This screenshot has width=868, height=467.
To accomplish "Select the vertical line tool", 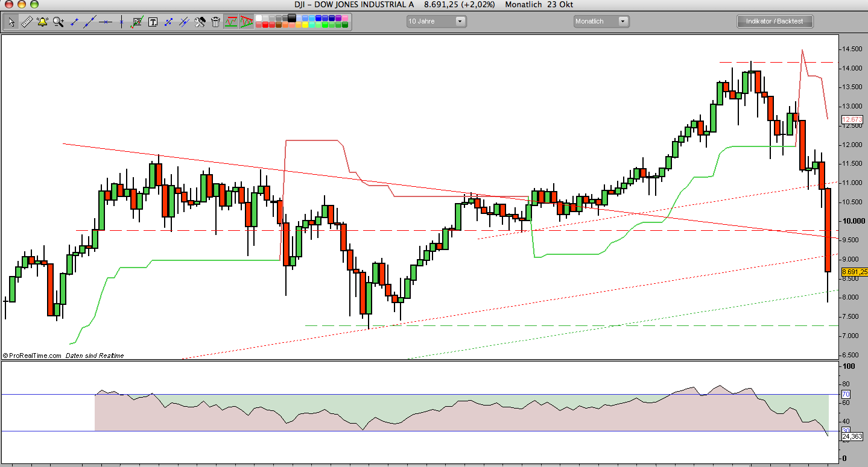I will pyautogui.click(x=121, y=22).
